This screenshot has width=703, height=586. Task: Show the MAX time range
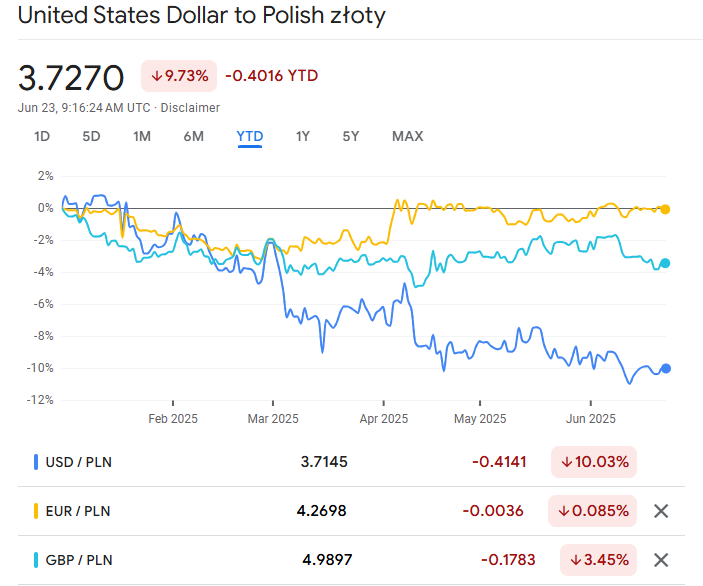[x=407, y=136]
